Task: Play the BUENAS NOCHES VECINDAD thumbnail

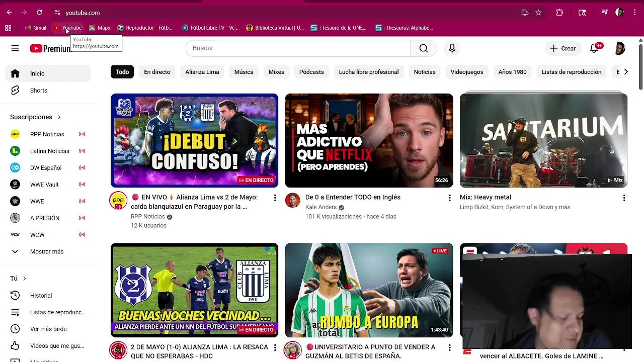Action: [x=194, y=290]
